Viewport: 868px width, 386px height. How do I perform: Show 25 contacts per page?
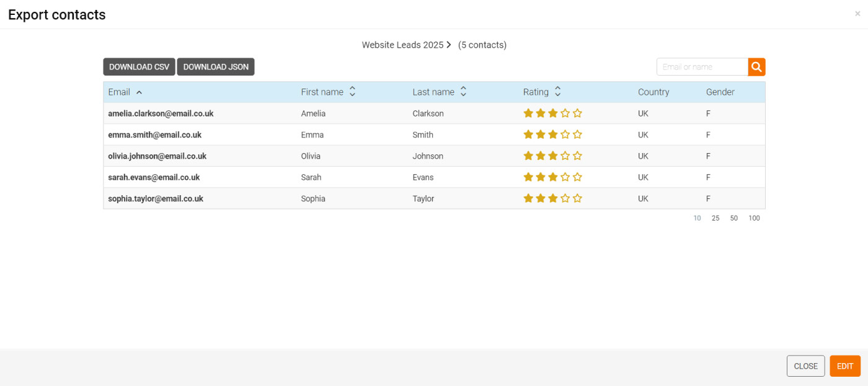click(x=715, y=218)
